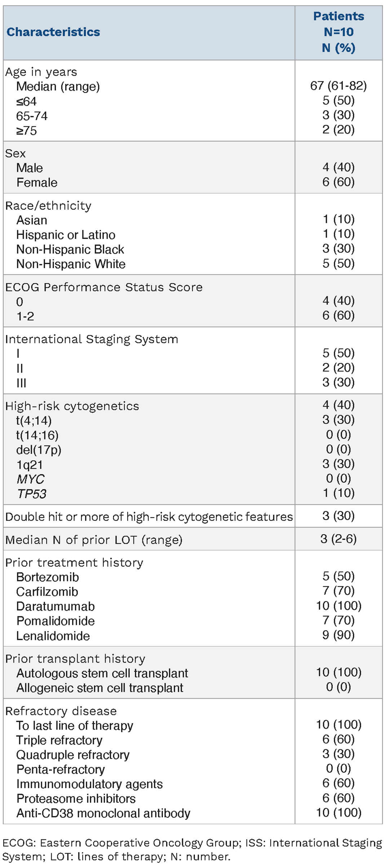Select the Female row label
389x868 pixels.
point(37,183)
